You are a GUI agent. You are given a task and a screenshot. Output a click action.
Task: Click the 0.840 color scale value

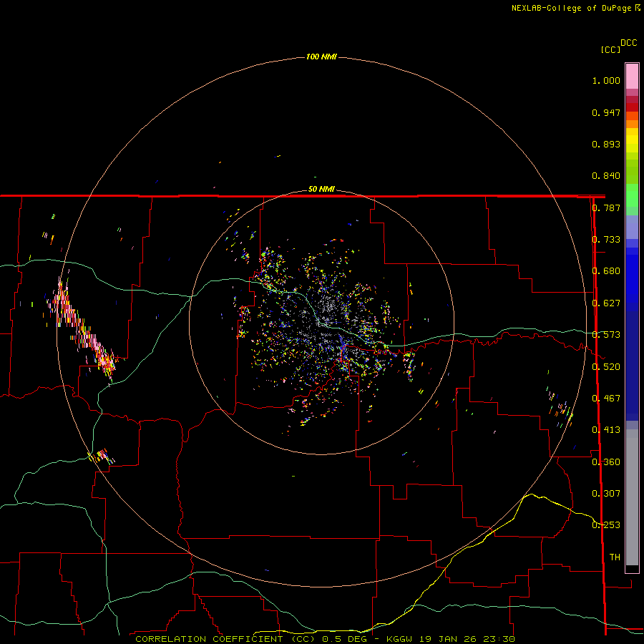coord(606,176)
